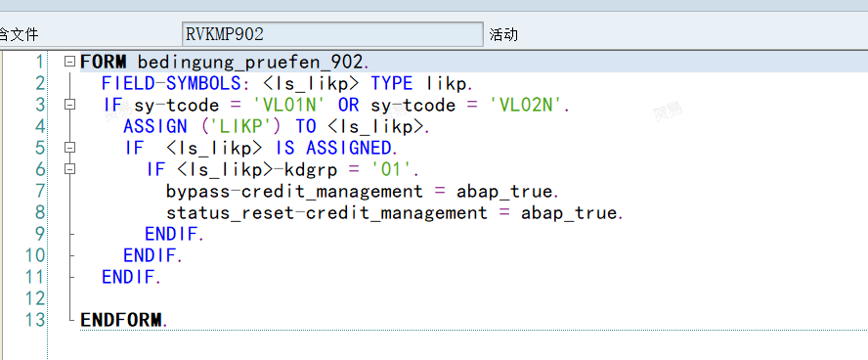Screen dimensions: 868x360
Task: Click status_reset-credit_management on line 8
Action: pyautogui.click(x=327, y=212)
